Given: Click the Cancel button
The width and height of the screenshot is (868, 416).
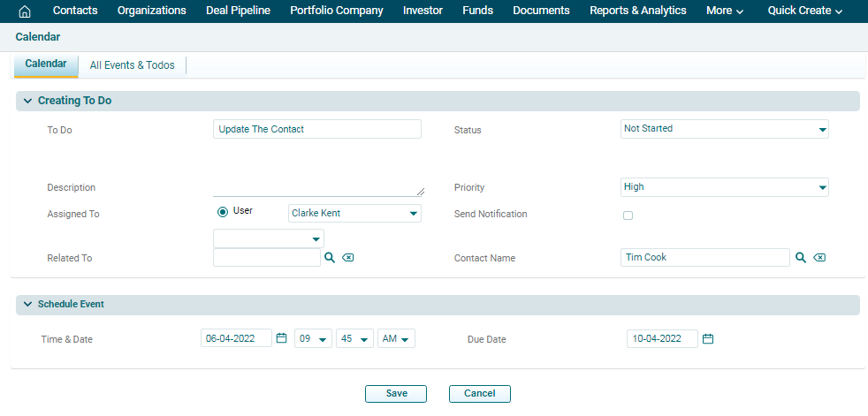Looking at the screenshot, I should (x=479, y=394).
